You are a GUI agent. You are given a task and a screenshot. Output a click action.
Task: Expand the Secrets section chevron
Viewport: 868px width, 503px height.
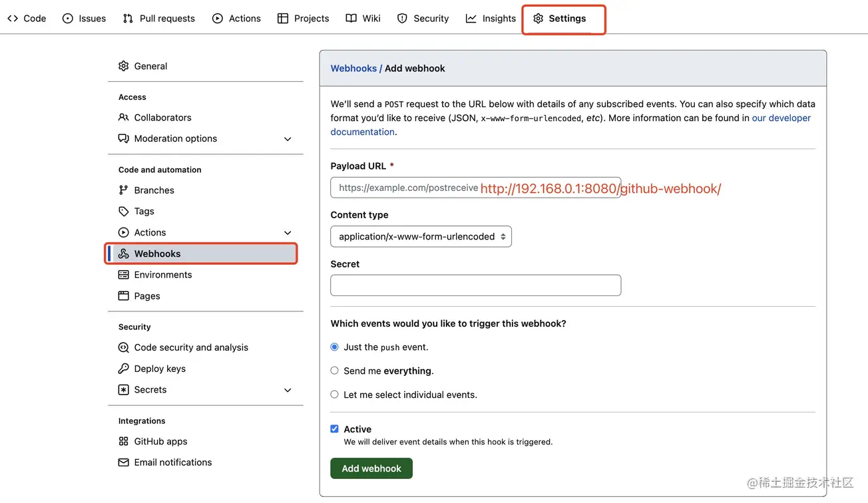click(x=288, y=390)
